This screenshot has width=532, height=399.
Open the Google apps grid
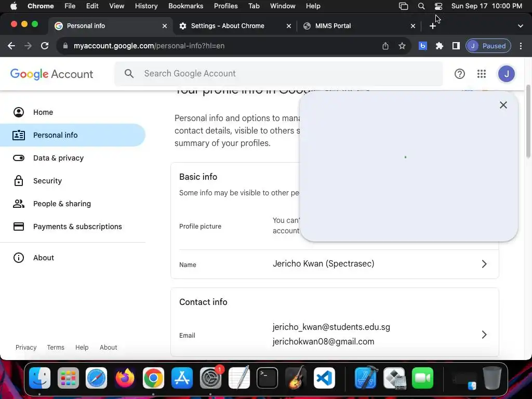[x=482, y=74]
